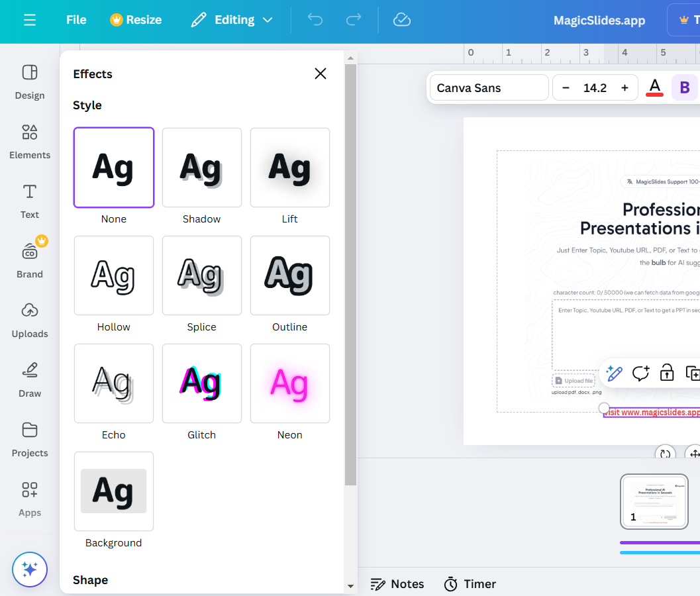Apply the Background text effect

(x=114, y=491)
